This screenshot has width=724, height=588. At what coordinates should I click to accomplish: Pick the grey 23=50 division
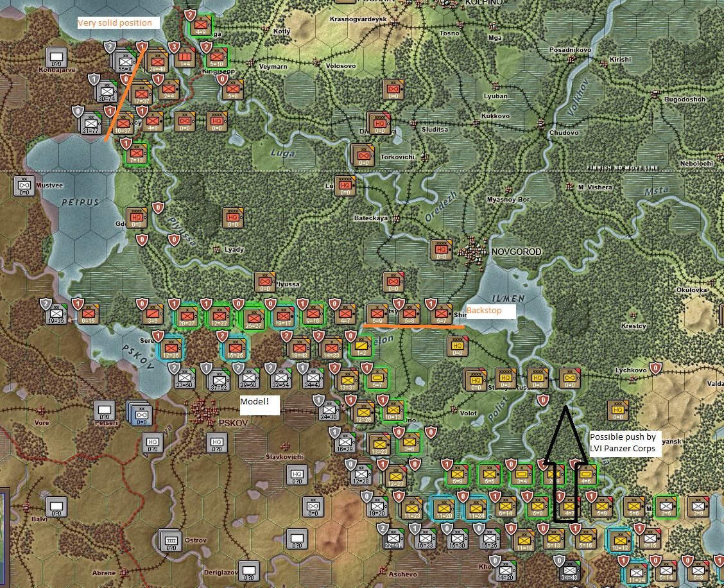(x=185, y=378)
